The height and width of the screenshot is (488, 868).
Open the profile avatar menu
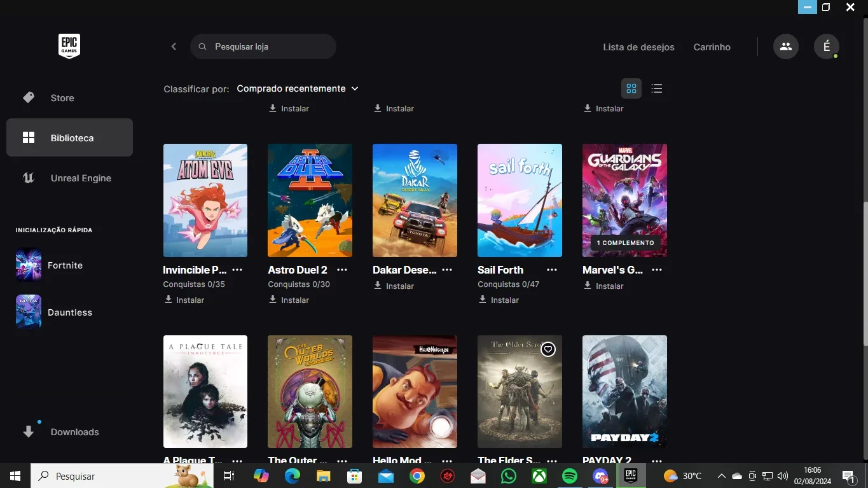(x=827, y=46)
